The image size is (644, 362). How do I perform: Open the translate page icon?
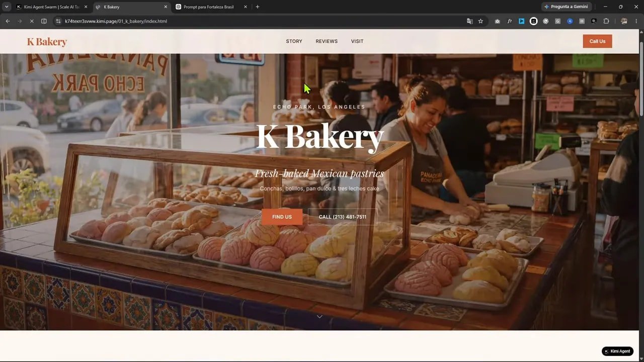pyautogui.click(x=470, y=21)
